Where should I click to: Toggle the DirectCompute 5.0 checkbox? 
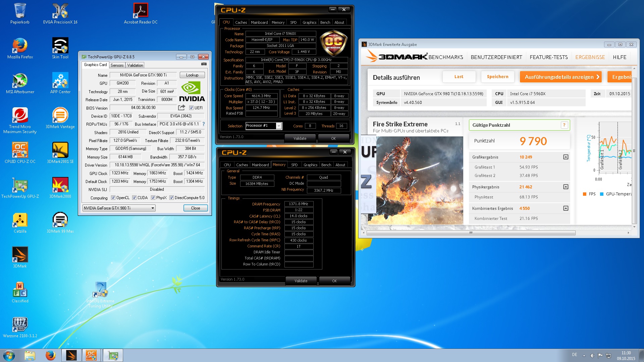pyautogui.click(x=171, y=198)
